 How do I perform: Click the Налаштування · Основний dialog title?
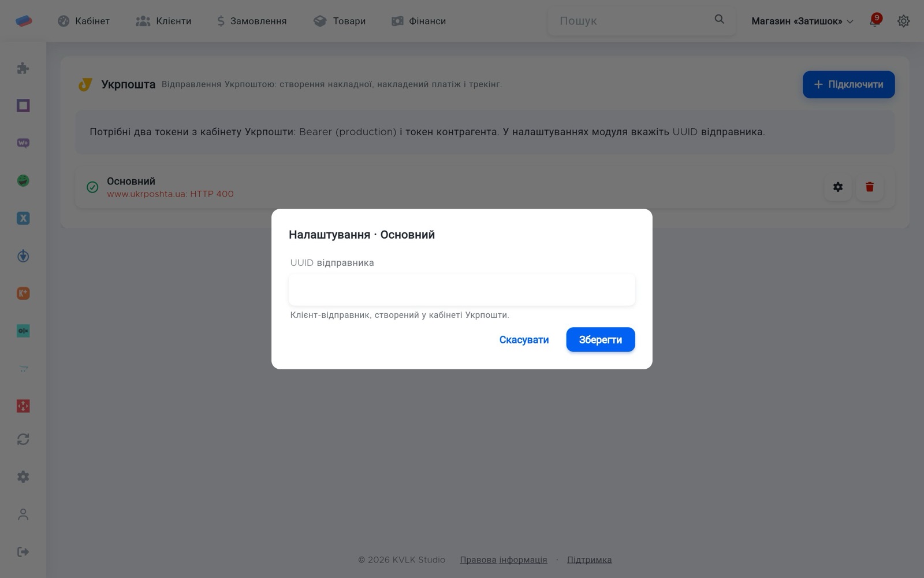pyautogui.click(x=362, y=235)
